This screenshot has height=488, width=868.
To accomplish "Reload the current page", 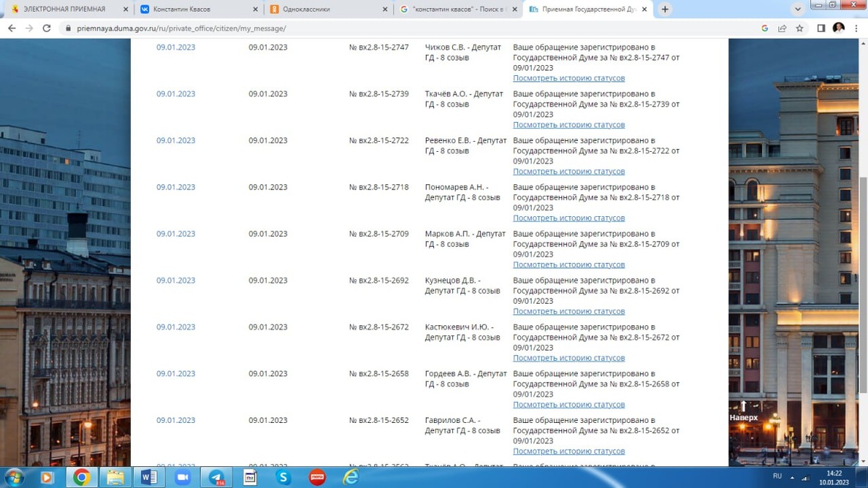I will point(47,28).
